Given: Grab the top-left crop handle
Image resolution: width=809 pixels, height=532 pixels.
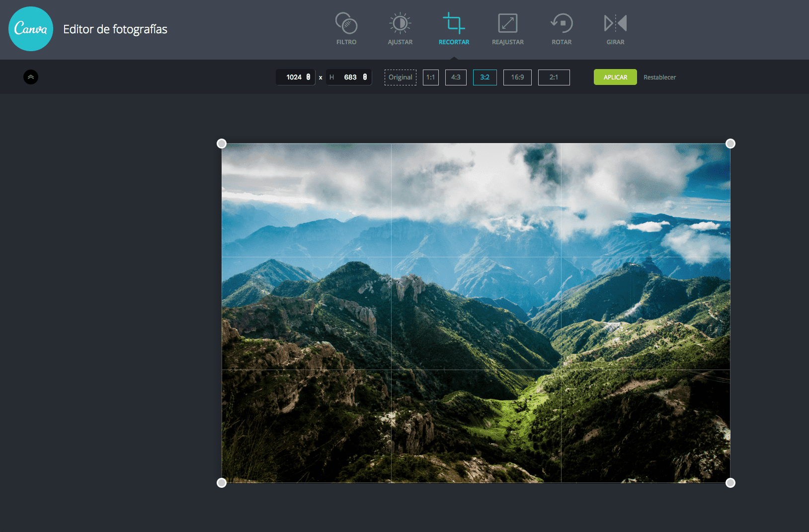Looking at the screenshot, I should (222, 143).
